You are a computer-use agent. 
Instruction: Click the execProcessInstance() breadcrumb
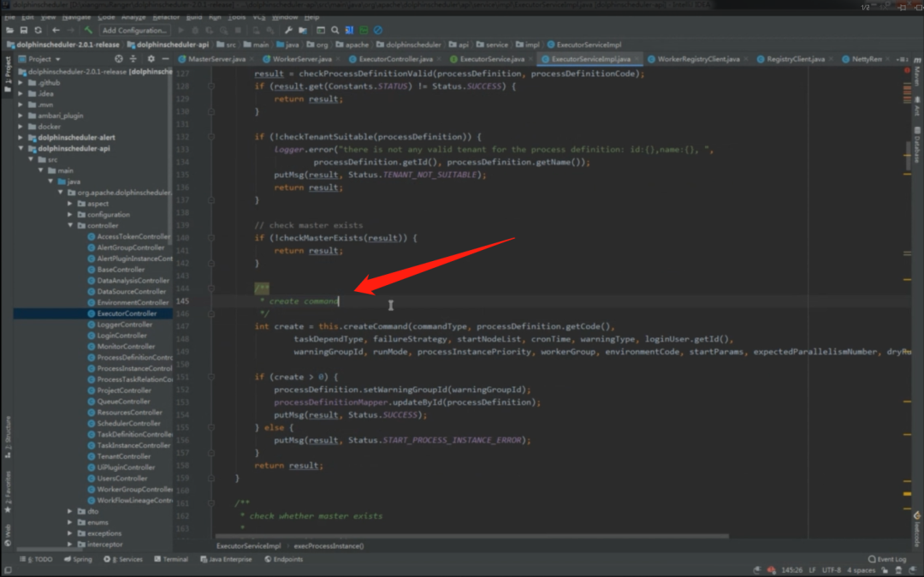(329, 546)
